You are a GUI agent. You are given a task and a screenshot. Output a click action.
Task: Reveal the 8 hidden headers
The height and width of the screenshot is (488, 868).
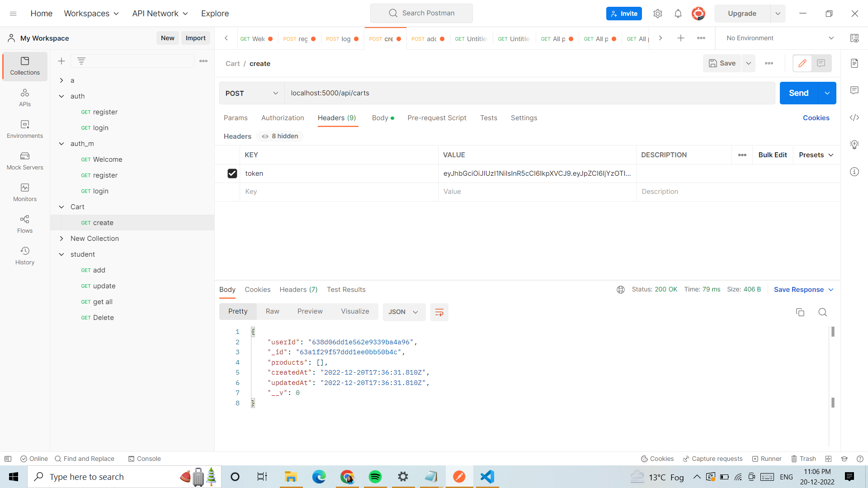279,136
